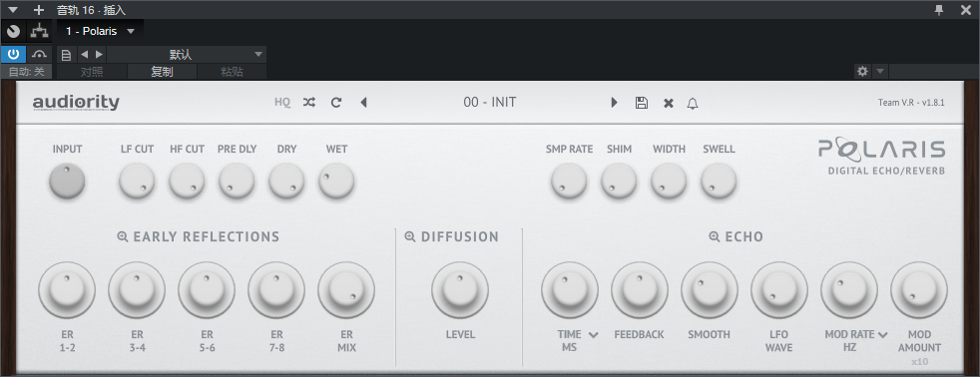Go to next preset arrow
Image resolution: width=980 pixels, height=377 pixels.
pos(614,103)
